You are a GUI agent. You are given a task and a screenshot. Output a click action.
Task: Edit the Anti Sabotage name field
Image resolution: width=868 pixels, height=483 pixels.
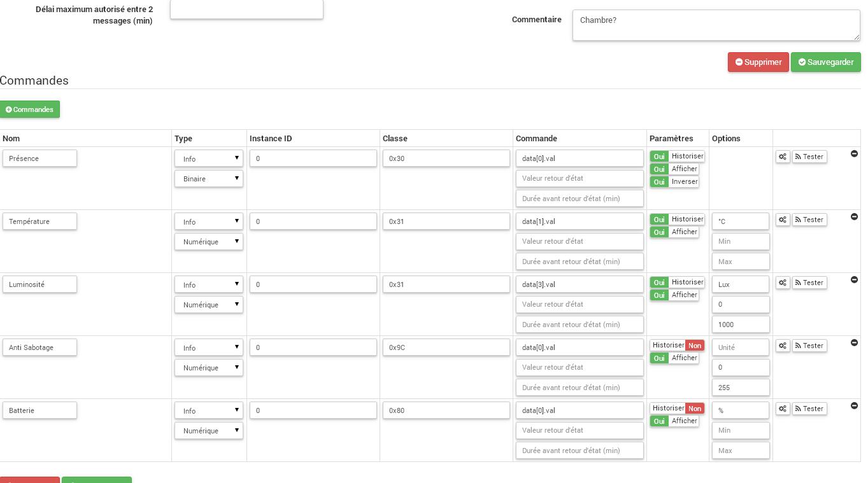(39, 347)
